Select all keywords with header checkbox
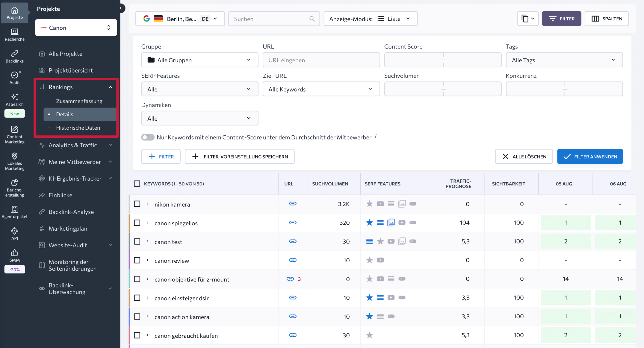This screenshot has width=644, height=348. [137, 184]
